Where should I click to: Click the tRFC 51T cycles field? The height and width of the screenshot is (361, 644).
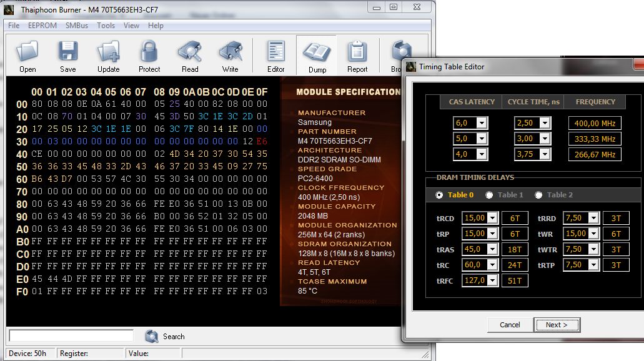click(x=515, y=280)
